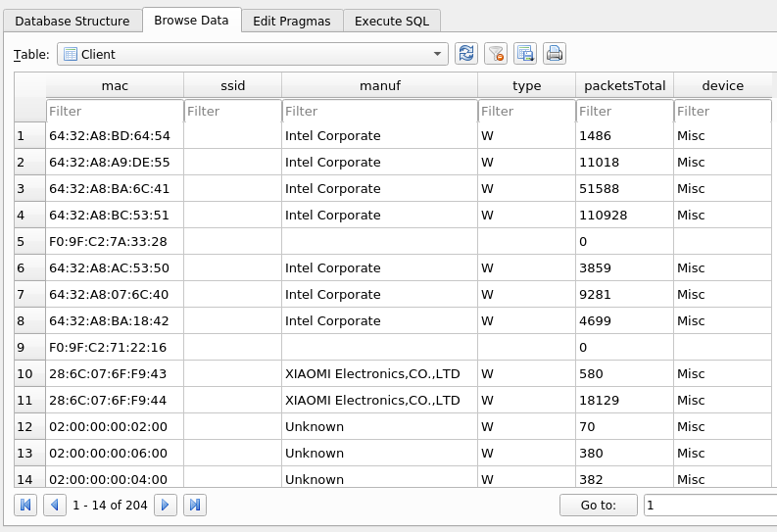
Task: Advance to next page of records
Action: coord(167,505)
